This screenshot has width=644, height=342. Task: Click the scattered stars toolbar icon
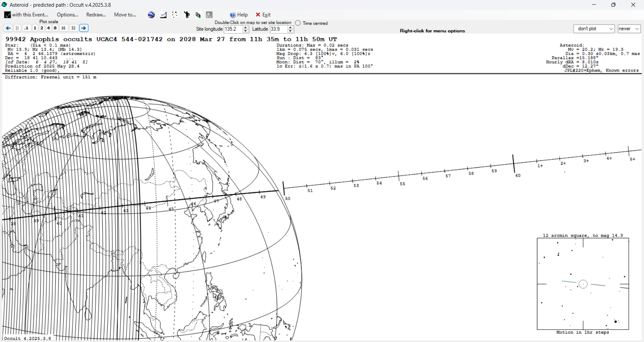tap(175, 15)
